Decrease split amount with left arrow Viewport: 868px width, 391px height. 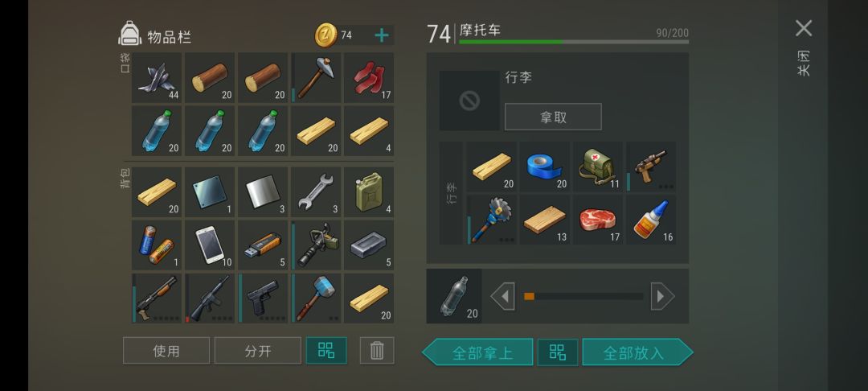pos(502,296)
